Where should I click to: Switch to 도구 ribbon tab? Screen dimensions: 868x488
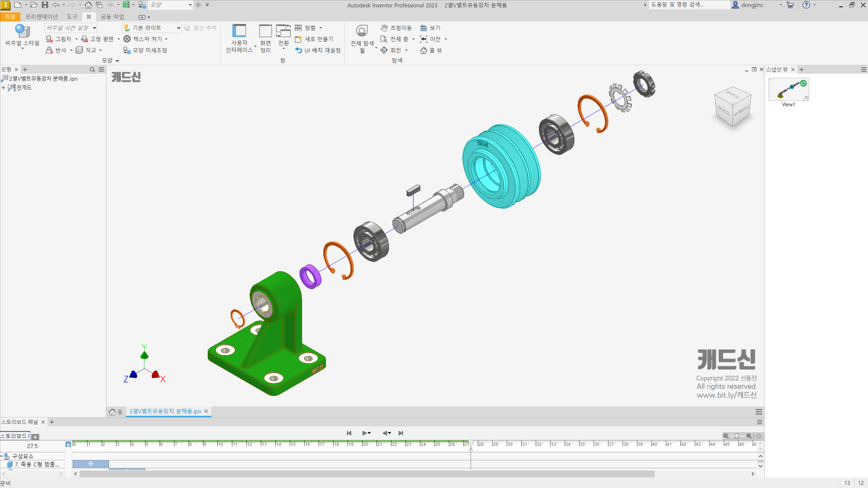[x=72, y=16]
